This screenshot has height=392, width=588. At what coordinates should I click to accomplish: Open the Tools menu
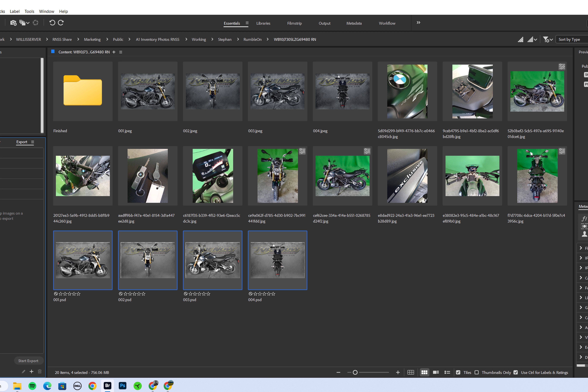point(29,11)
